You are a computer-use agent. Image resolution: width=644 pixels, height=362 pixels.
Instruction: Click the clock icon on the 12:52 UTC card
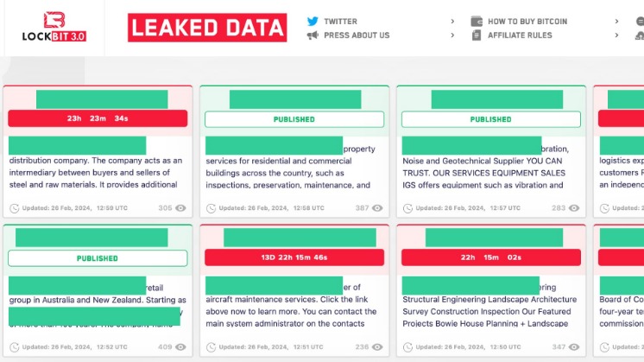[15, 347]
